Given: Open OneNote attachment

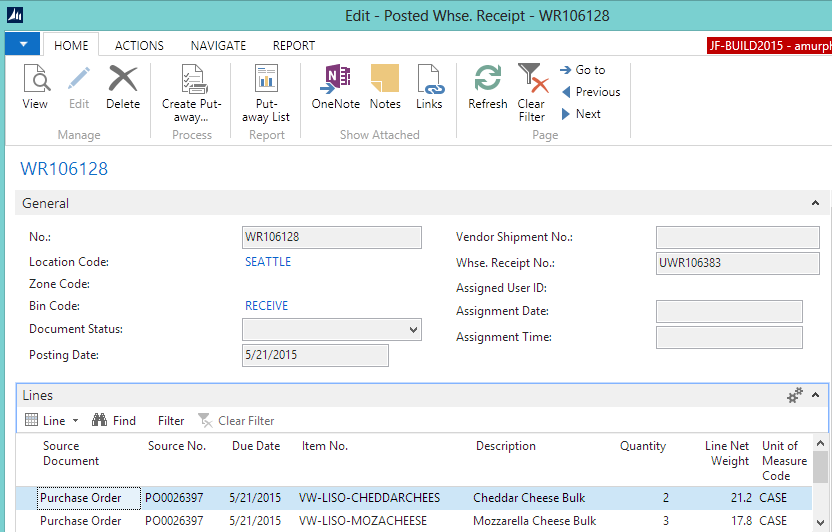Looking at the screenshot, I should pos(335,87).
